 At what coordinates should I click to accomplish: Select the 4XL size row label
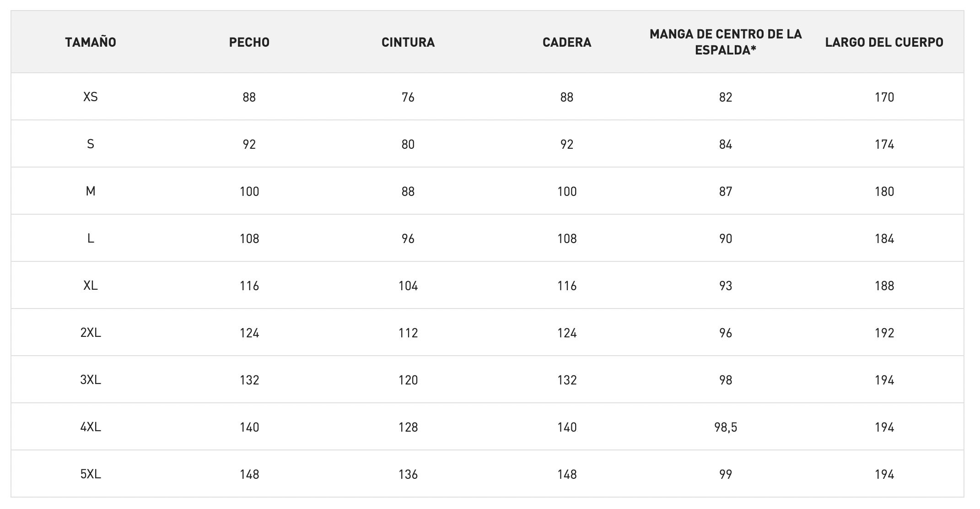[91, 427]
